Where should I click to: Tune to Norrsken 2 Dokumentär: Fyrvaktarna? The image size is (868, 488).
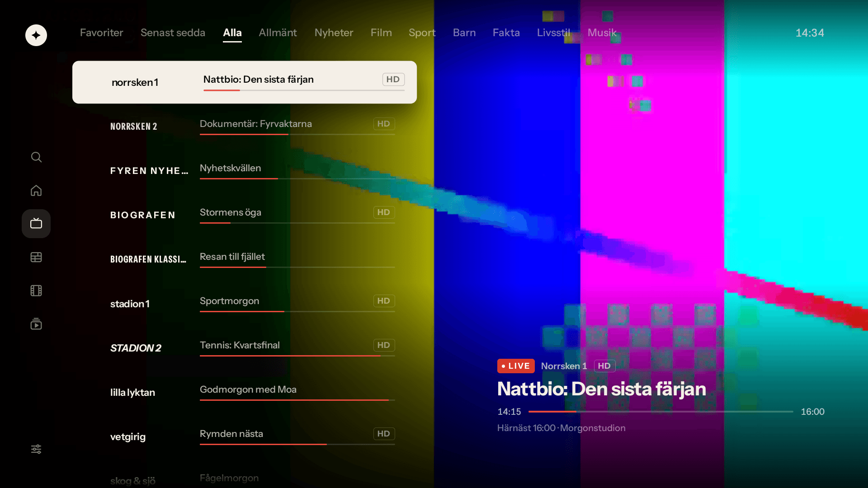[245, 126]
